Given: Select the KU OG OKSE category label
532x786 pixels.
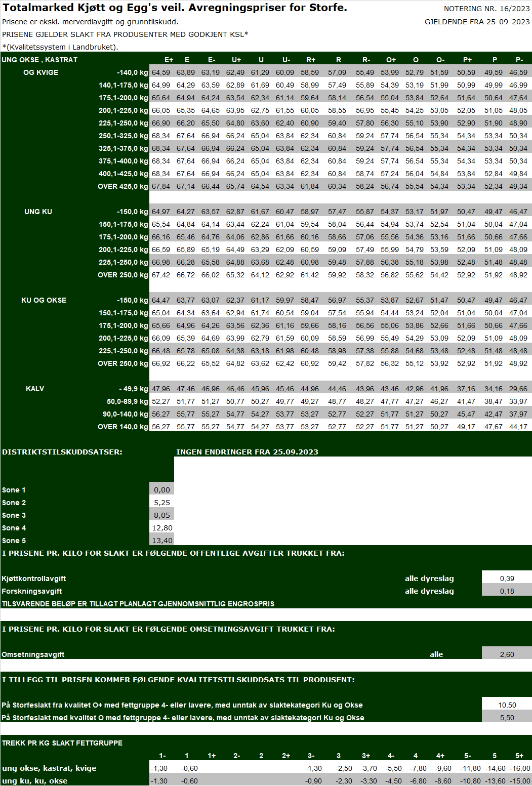Looking at the screenshot, I should click(x=44, y=300).
